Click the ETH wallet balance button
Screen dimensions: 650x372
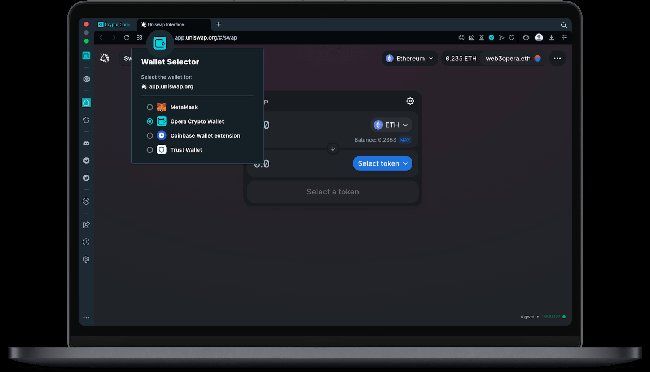461,58
